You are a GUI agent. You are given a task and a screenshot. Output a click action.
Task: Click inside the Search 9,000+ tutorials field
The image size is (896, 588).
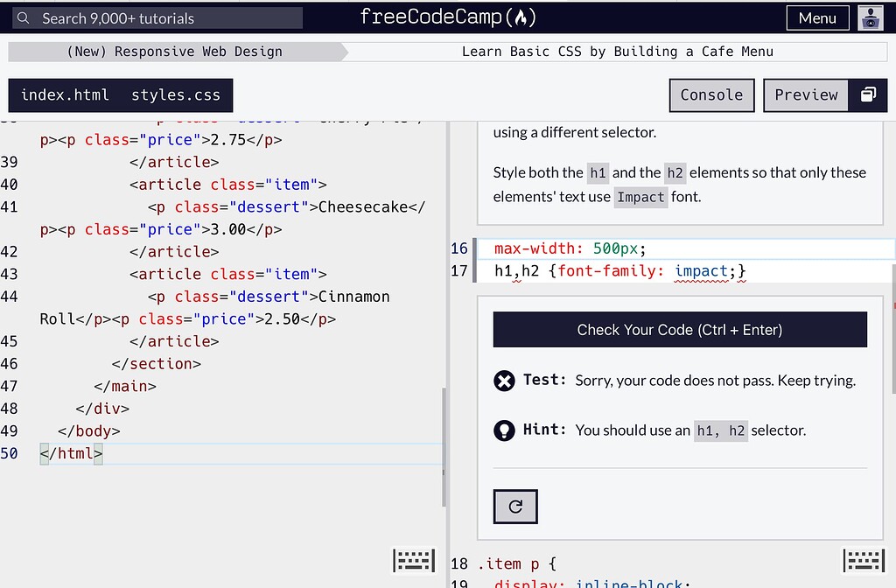tap(157, 17)
